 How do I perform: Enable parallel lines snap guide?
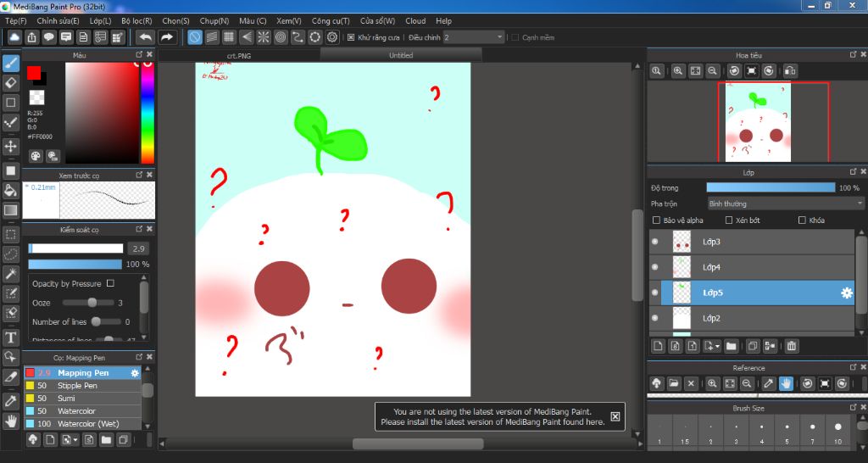[212, 37]
